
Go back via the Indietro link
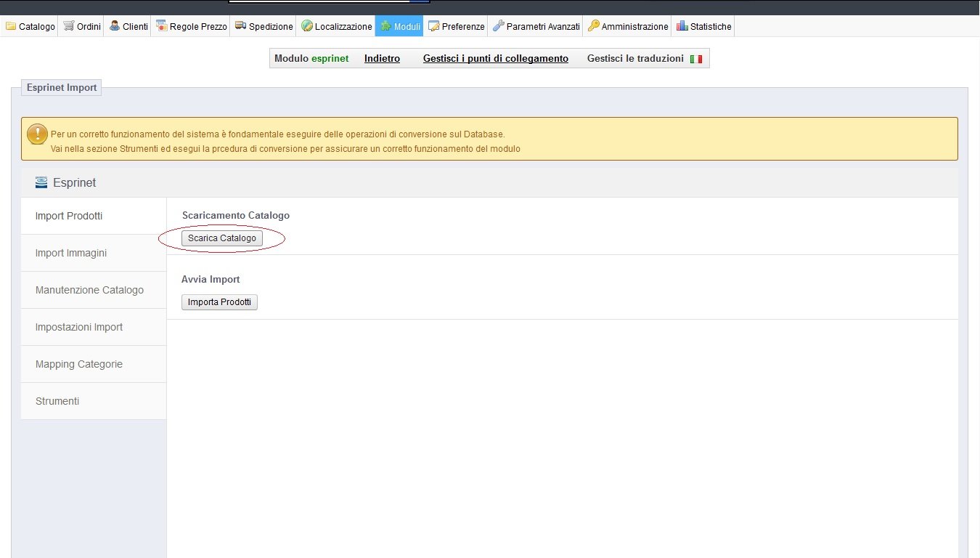(382, 59)
